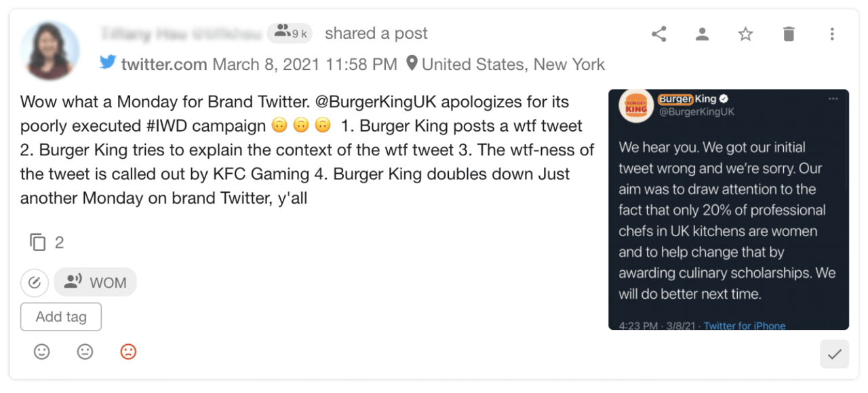Click the Add tag button

(60, 316)
